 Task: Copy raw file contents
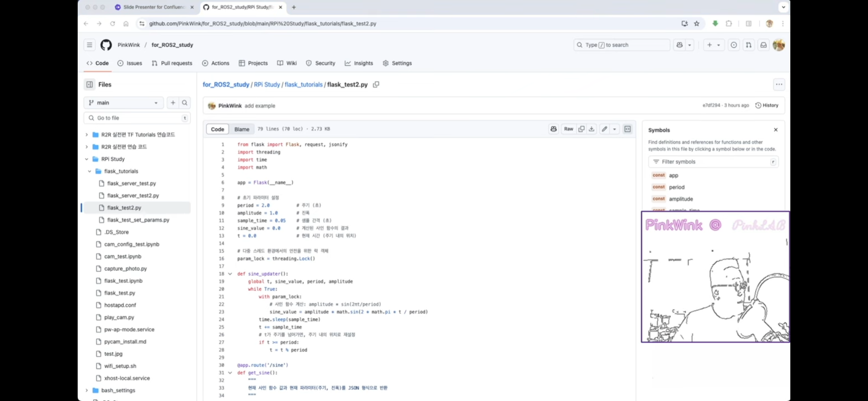tap(581, 129)
